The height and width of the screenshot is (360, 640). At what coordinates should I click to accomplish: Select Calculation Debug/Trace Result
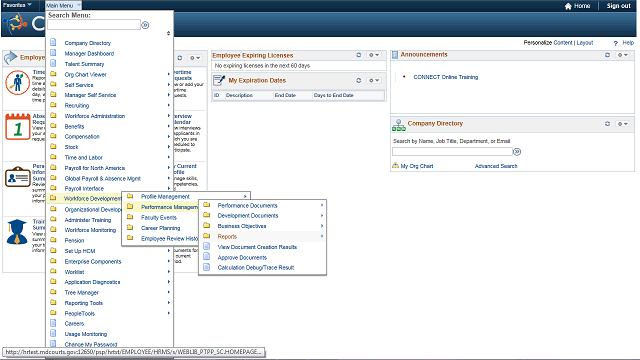click(x=256, y=268)
